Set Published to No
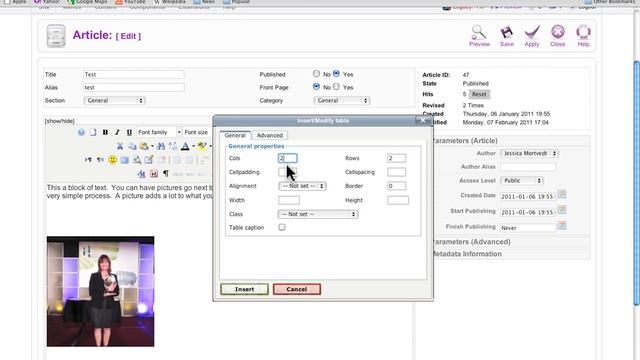 point(316,74)
